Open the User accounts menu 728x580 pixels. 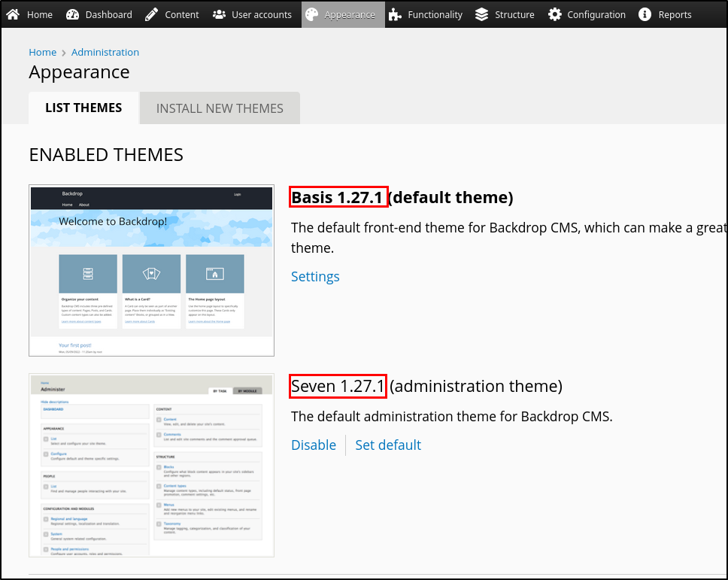coord(262,15)
